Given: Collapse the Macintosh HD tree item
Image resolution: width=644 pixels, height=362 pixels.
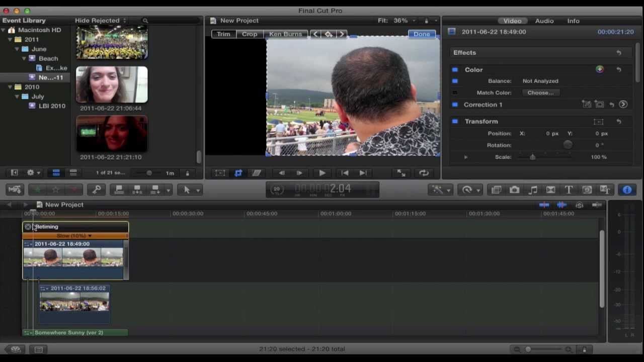Looking at the screenshot, I should click(x=4, y=30).
